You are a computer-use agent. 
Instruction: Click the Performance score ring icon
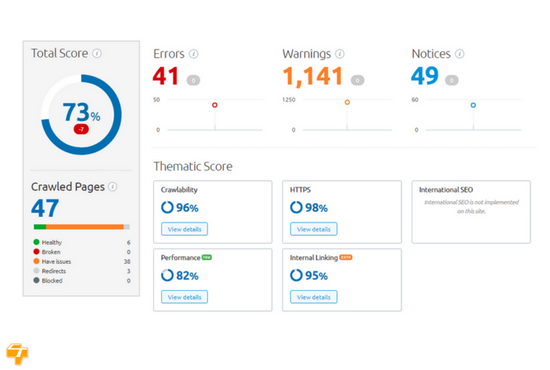pos(167,275)
